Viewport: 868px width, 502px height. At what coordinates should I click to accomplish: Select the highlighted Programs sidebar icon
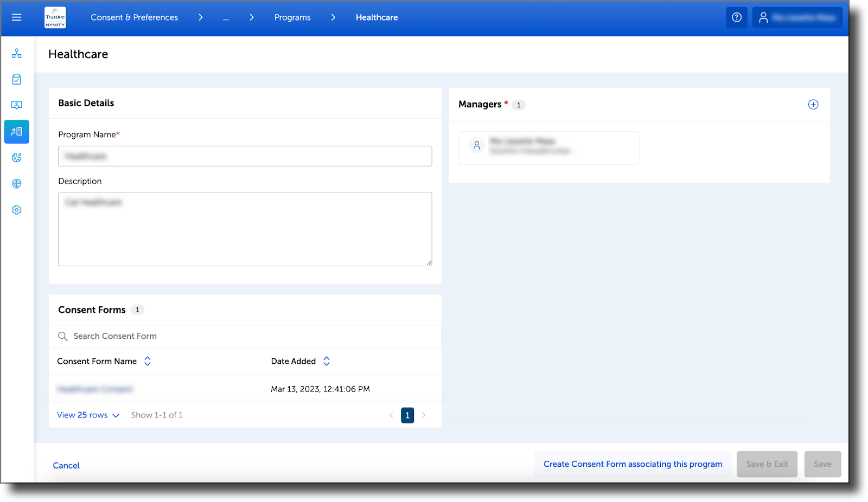16,131
